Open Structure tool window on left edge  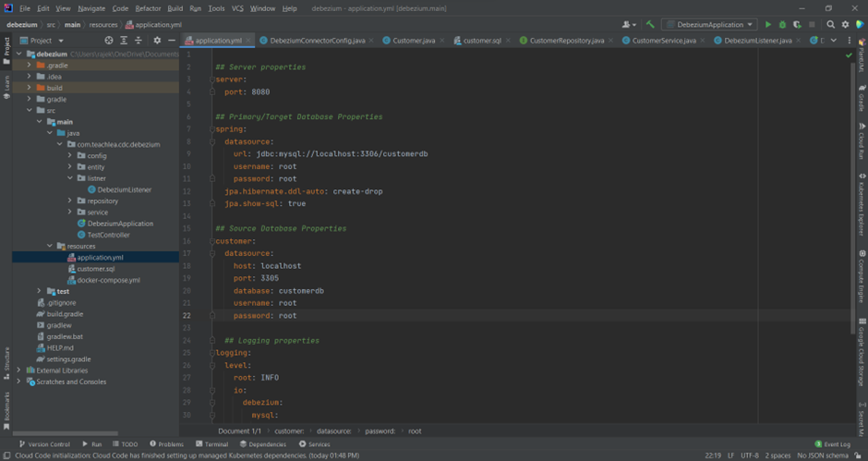(6, 363)
